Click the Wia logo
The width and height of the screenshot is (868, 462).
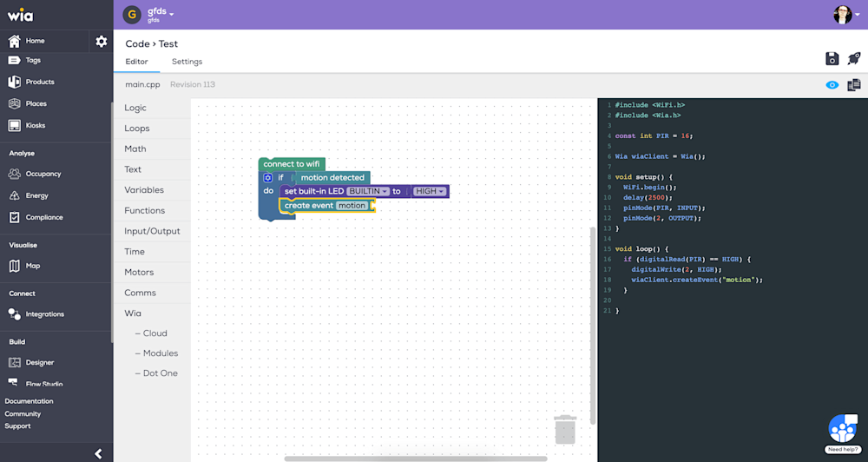point(21,15)
